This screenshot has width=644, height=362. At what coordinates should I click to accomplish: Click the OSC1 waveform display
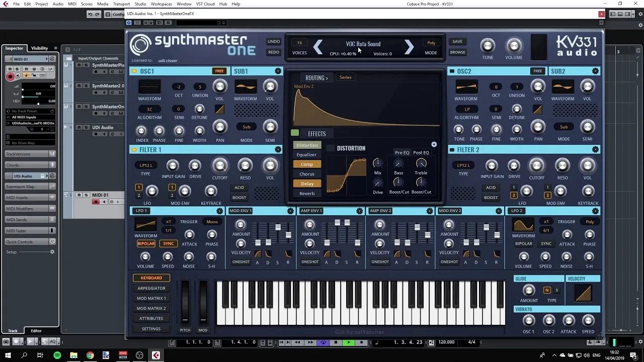coord(149,86)
